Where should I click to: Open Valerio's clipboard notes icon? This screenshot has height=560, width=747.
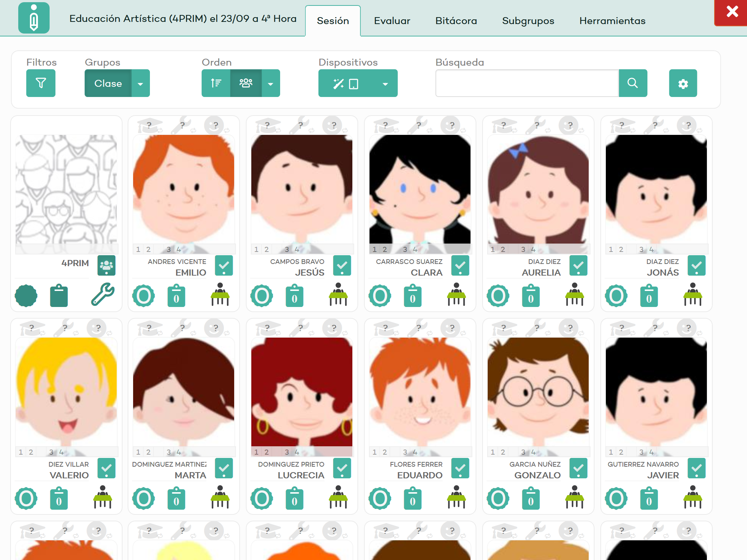pos(59,498)
